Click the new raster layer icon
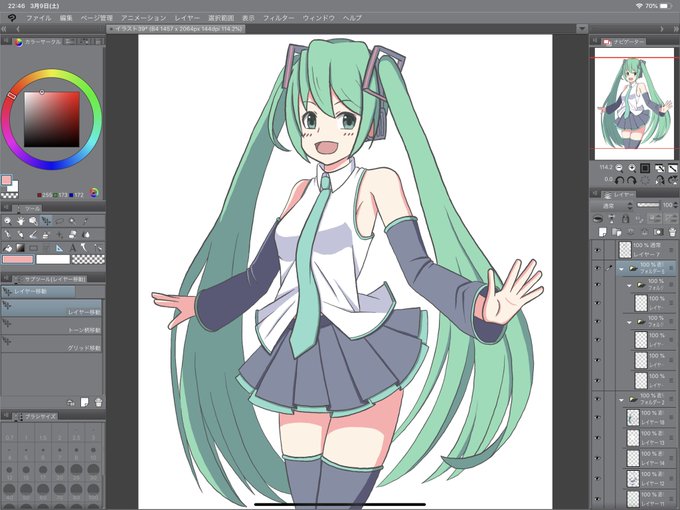Viewport: 680px width, 510px height. [602, 232]
